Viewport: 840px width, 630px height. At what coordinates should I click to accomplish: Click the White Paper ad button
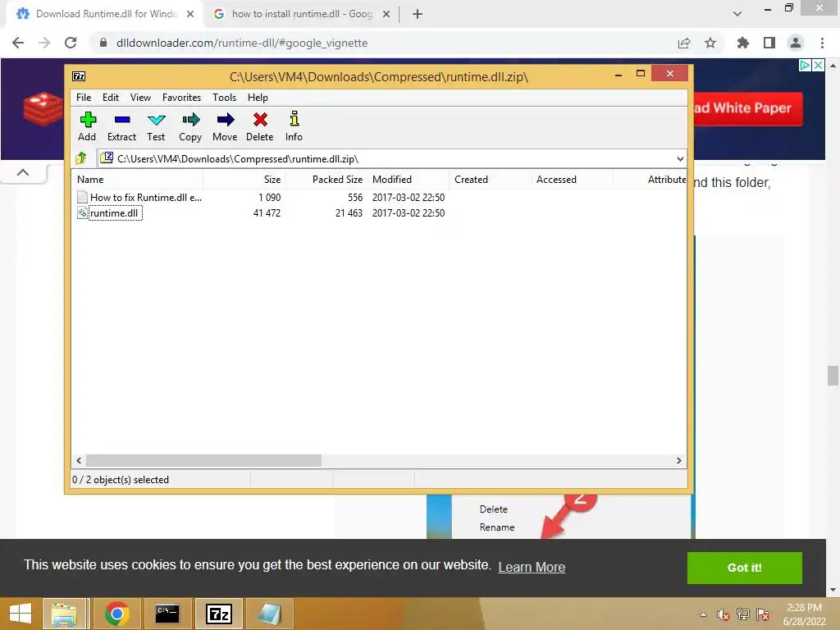tap(748, 109)
